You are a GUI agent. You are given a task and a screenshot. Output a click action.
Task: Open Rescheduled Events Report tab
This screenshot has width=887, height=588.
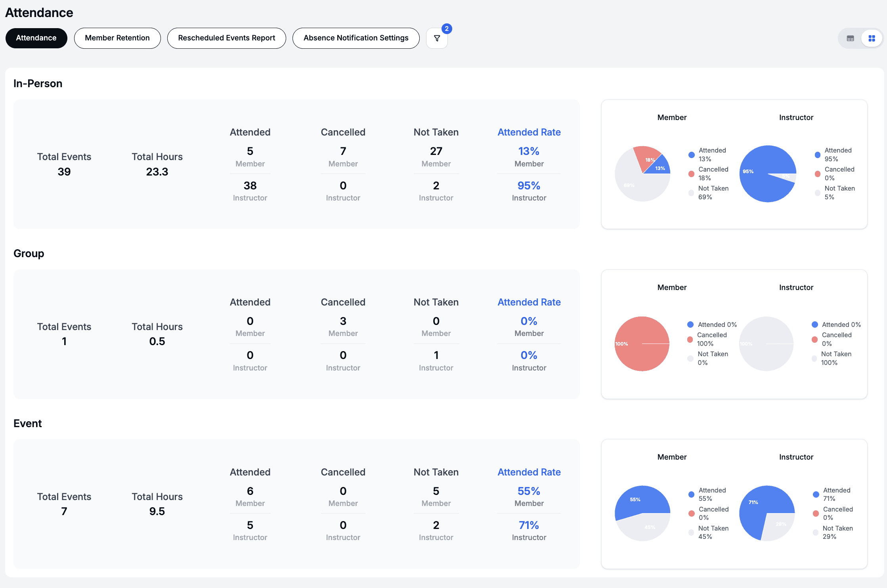click(x=226, y=38)
